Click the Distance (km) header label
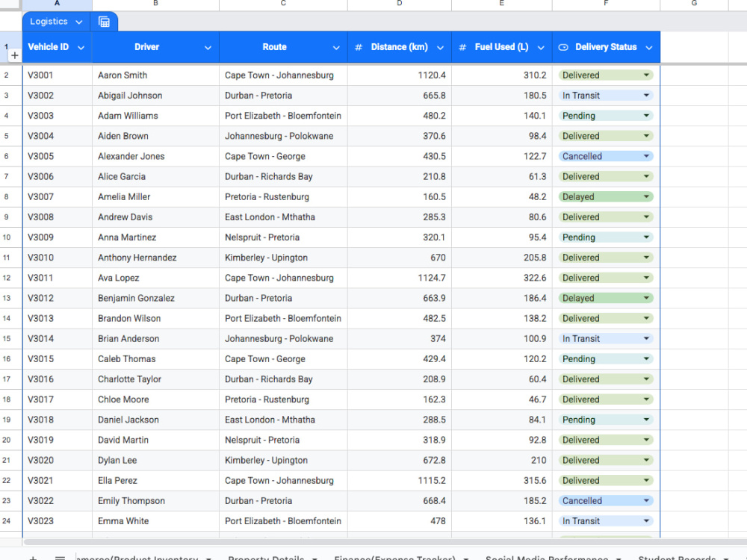This screenshot has width=747, height=560. click(399, 47)
